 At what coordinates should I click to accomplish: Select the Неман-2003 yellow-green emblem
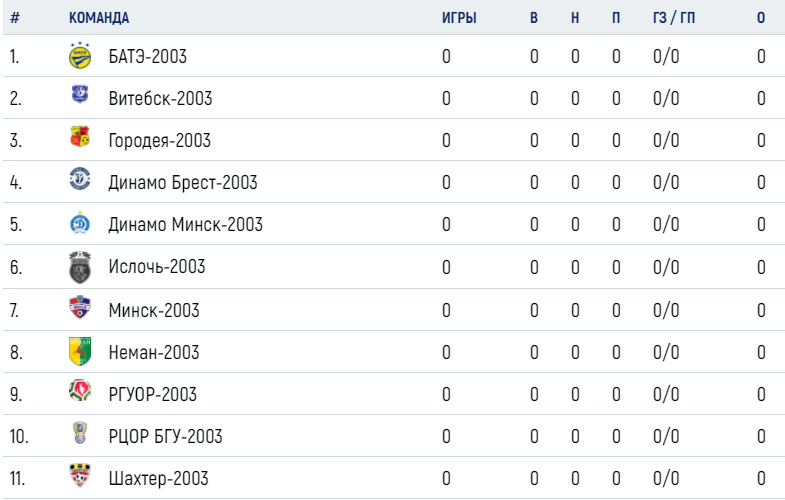coord(80,351)
